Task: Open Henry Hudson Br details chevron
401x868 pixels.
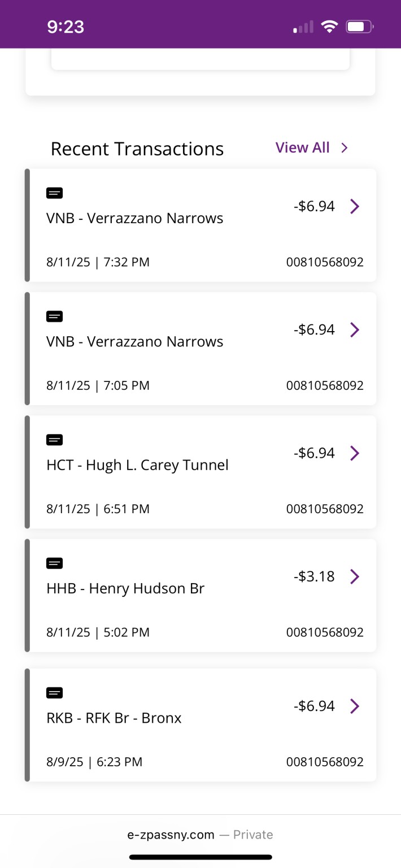Action: pyautogui.click(x=355, y=576)
